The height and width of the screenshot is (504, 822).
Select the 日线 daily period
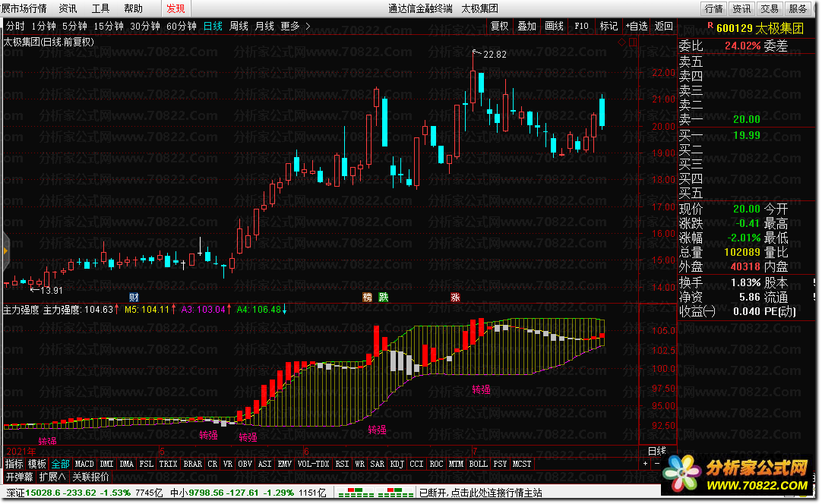pos(213,26)
